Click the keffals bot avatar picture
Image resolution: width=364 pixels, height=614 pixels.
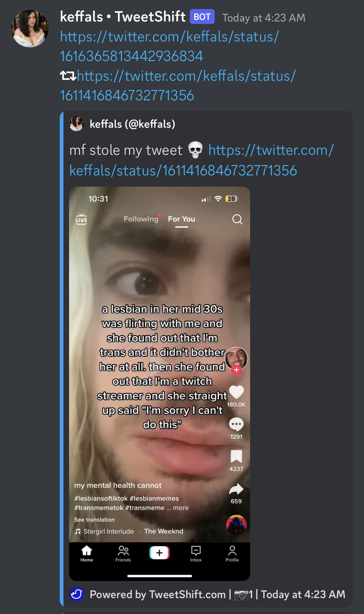pyautogui.click(x=30, y=28)
